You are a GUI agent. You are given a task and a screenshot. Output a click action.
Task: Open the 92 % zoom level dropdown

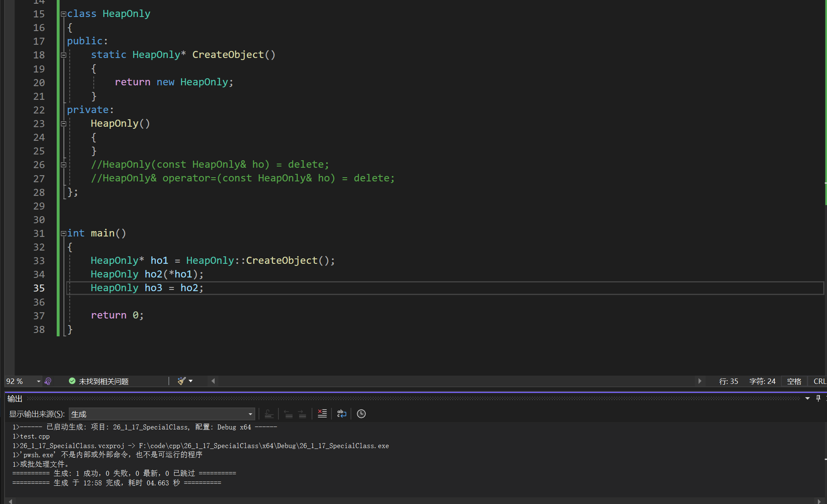click(x=38, y=381)
